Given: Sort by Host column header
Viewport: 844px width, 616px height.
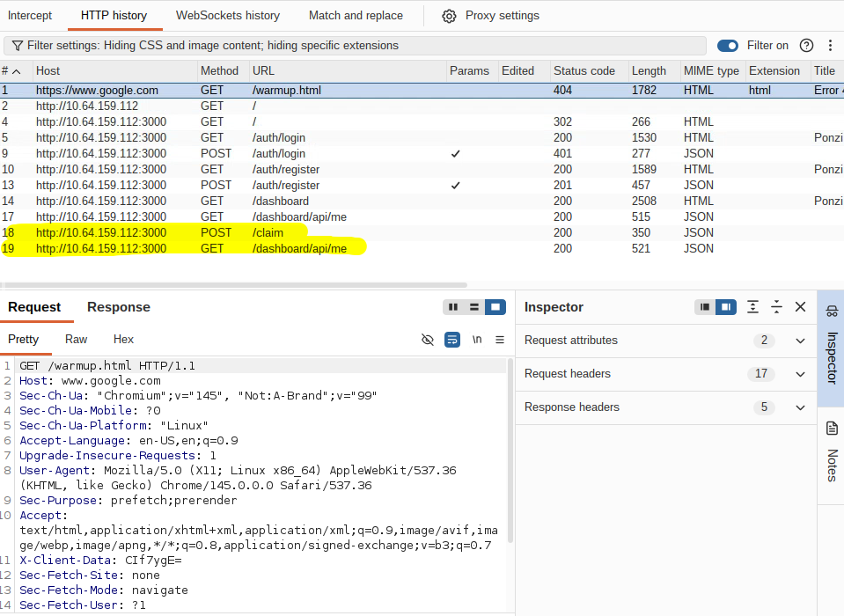Looking at the screenshot, I should tap(114, 71).
